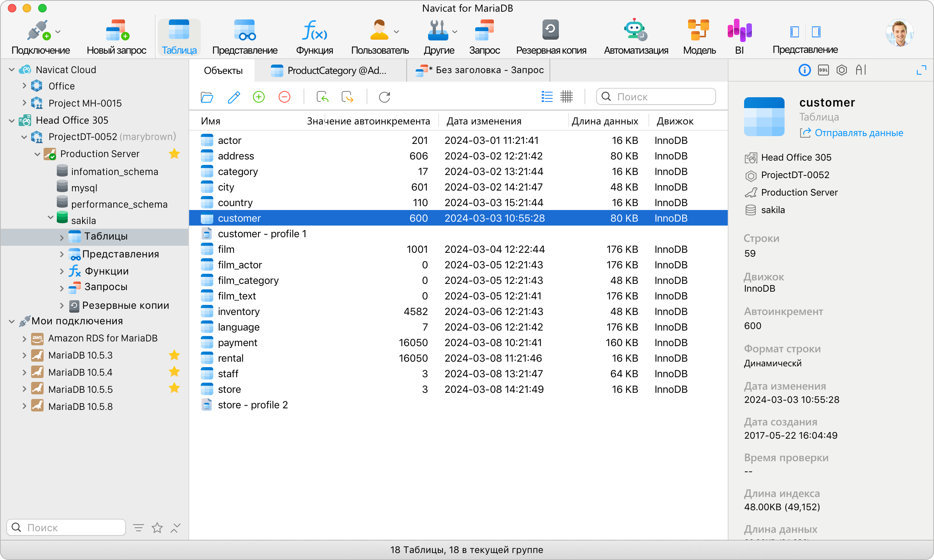
Task: Show the DDL panel icon
Action: click(823, 70)
